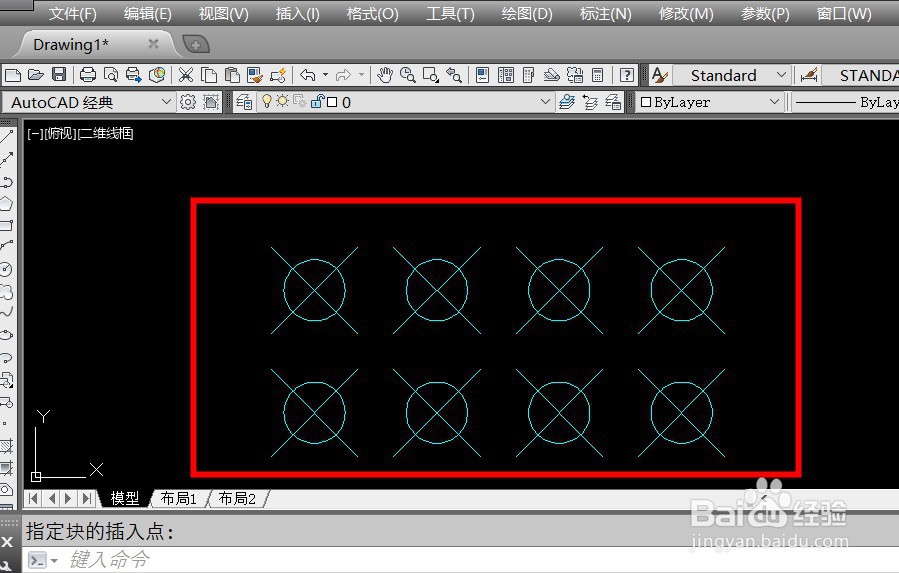Open Sheet Set Manager icon

[x=552, y=75]
